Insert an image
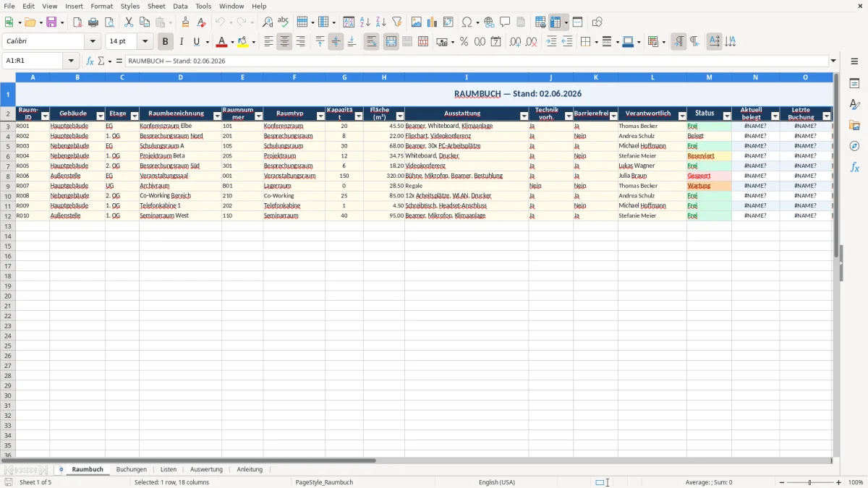Viewport: 868px width, 488px height. pos(417,22)
